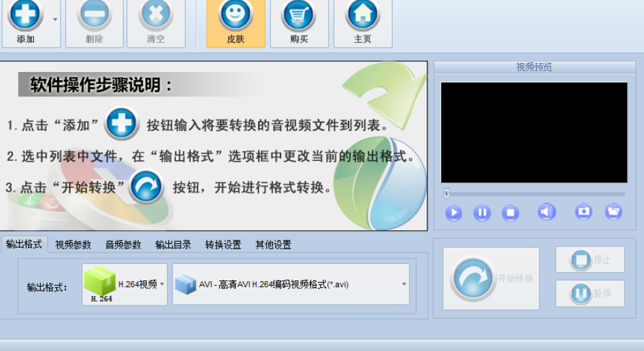Screen dimensions: 644x351
Task: Click the preview seek slider handle
Action: tap(446, 193)
